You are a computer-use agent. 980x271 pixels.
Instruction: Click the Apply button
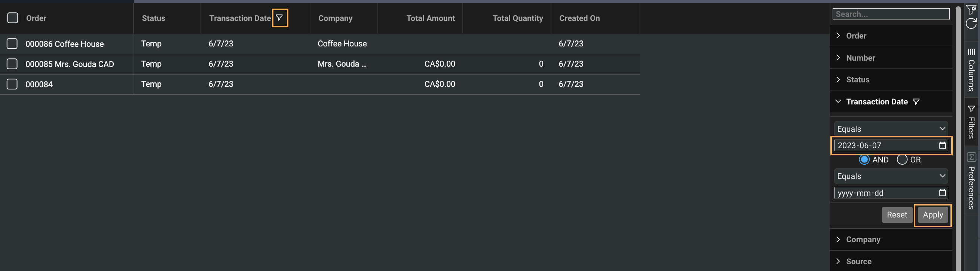[x=933, y=215]
